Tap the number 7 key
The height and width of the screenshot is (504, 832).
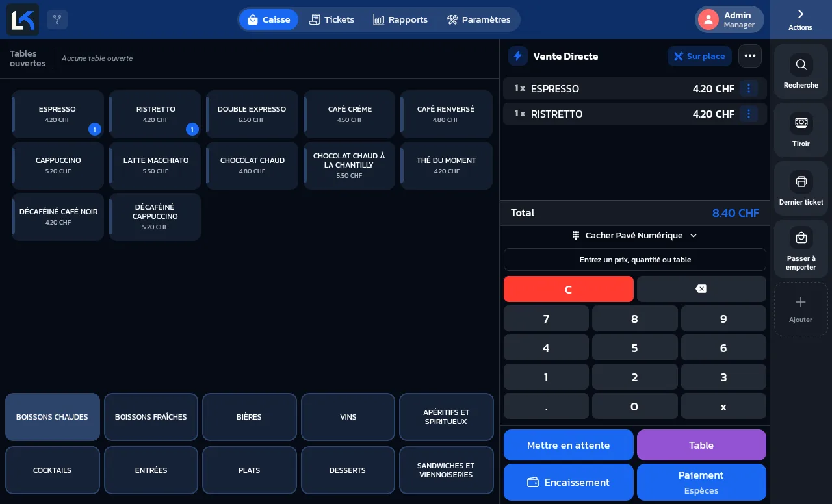tap(546, 318)
